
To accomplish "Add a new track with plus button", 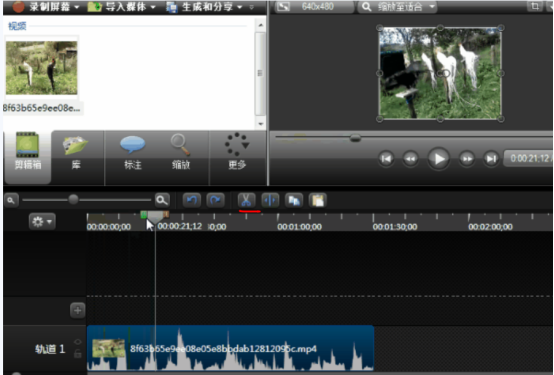I will tap(77, 310).
